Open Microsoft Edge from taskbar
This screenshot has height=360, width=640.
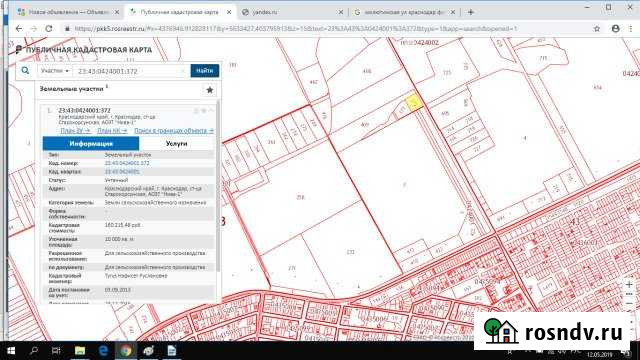(x=103, y=351)
